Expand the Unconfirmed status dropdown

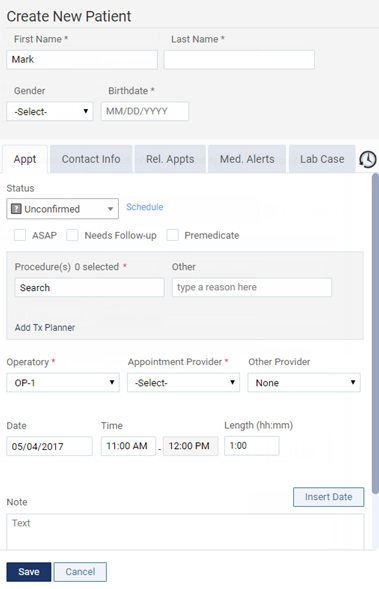pyautogui.click(x=62, y=208)
